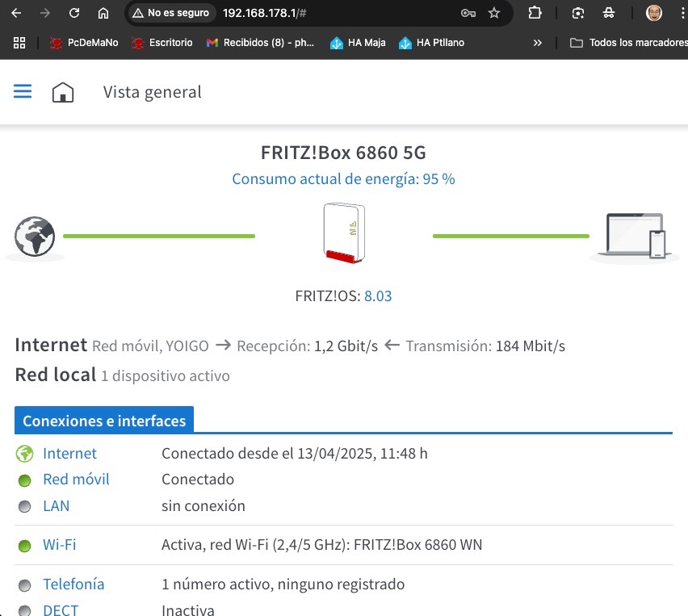Open the Escritorio bookmark
The width and height of the screenshot is (688, 616).
162,43
